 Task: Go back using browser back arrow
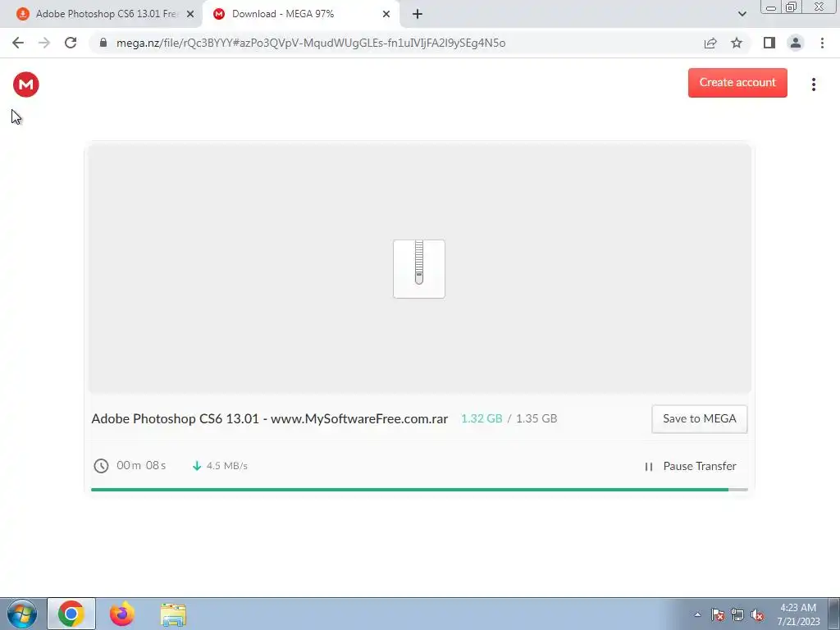[x=18, y=43]
